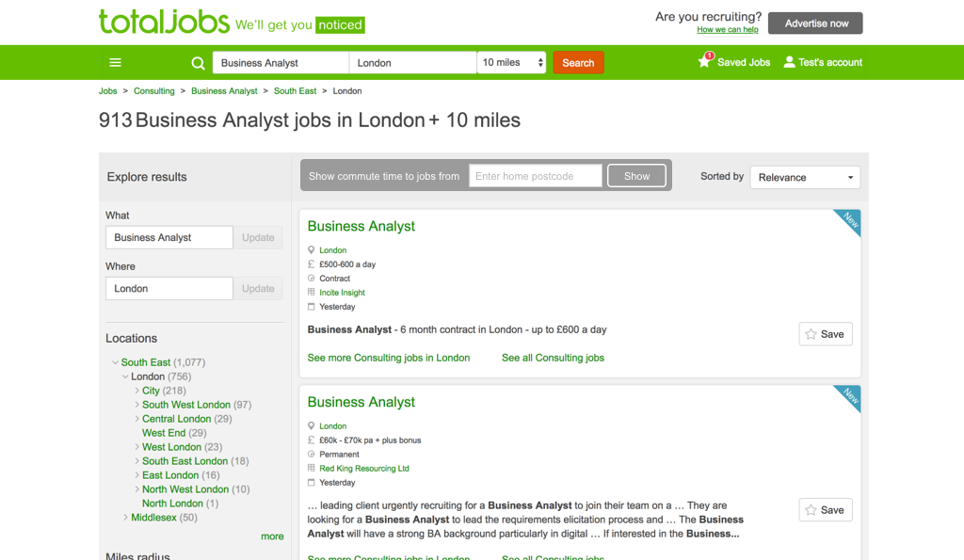Click the Show commute time button

636,176
